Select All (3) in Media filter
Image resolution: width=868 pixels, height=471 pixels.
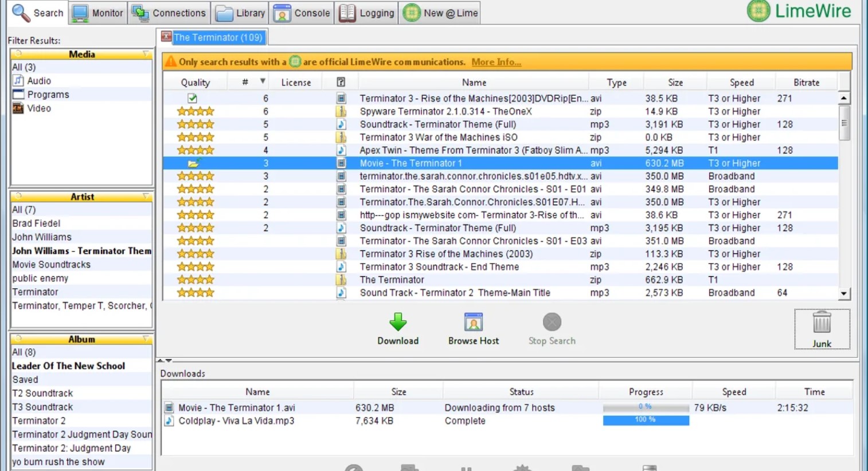(82, 67)
